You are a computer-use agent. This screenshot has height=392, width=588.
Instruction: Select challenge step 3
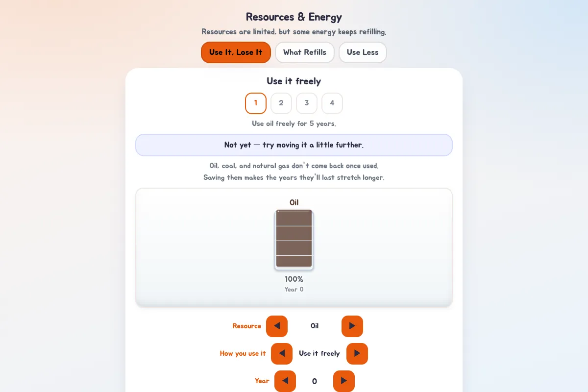pos(307,103)
